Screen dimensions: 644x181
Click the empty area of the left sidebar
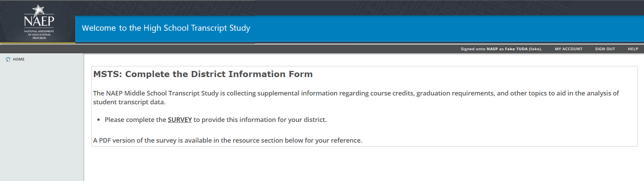click(41, 123)
